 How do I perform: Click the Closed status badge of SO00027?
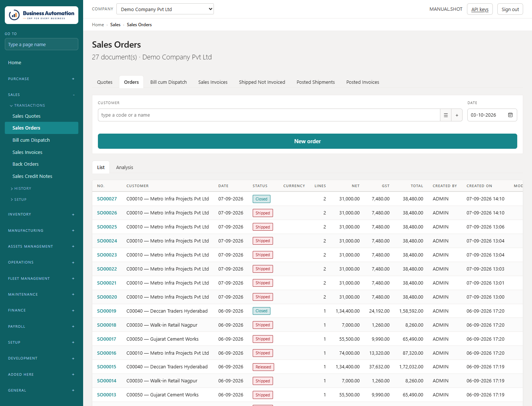(262, 199)
